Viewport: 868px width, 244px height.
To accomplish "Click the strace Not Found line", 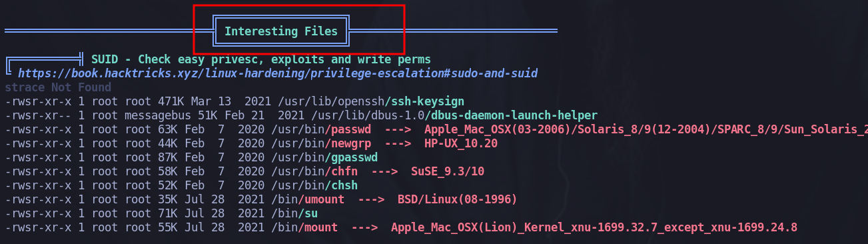I will click(x=58, y=87).
